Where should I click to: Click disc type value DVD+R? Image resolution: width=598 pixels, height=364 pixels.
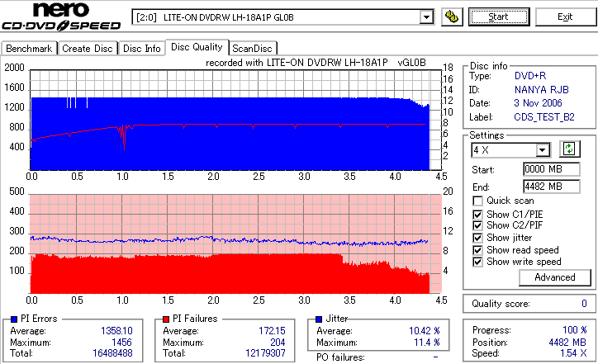(x=530, y=76)
